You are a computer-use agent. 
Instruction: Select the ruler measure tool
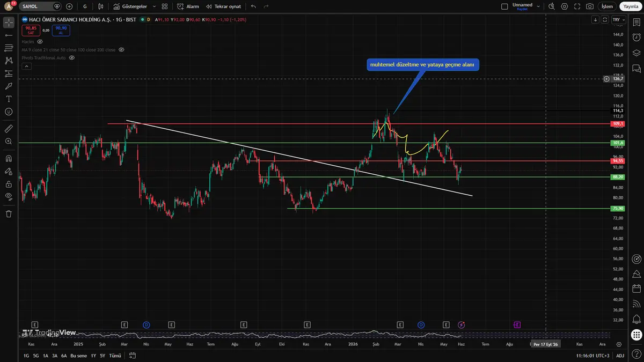[x=9, y=129]
